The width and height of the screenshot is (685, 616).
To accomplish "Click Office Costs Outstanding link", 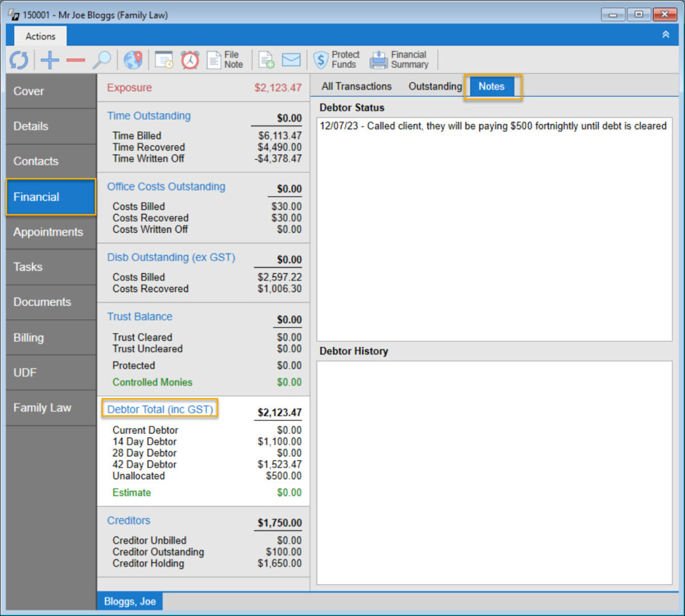I will tap(166, 187).
